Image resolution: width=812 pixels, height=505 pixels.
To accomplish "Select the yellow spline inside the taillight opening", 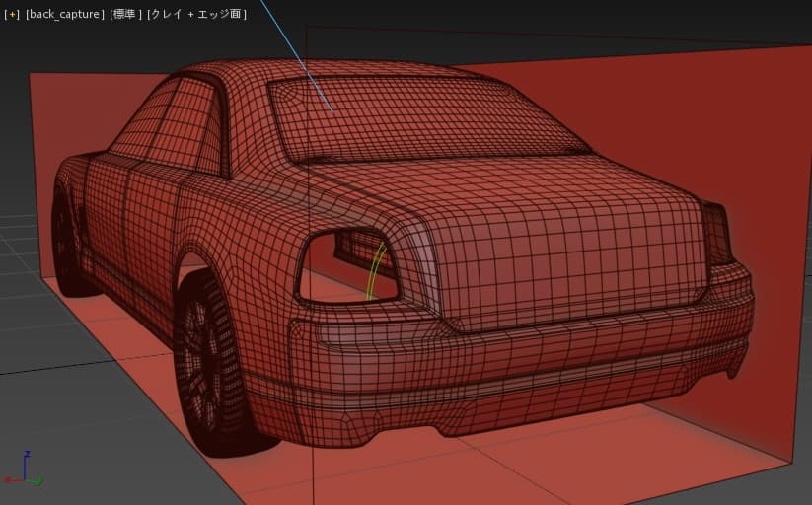I will 373,271.
